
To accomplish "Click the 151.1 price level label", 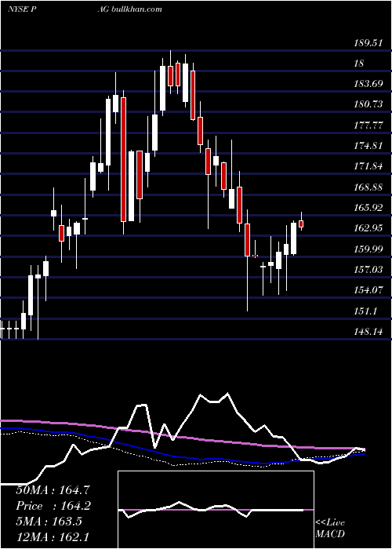I will [x=365, y=311].
